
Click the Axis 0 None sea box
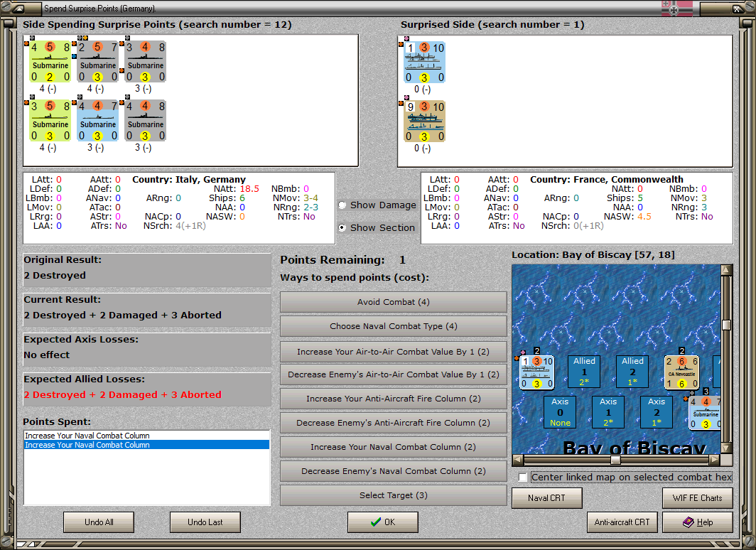[560, 412]
